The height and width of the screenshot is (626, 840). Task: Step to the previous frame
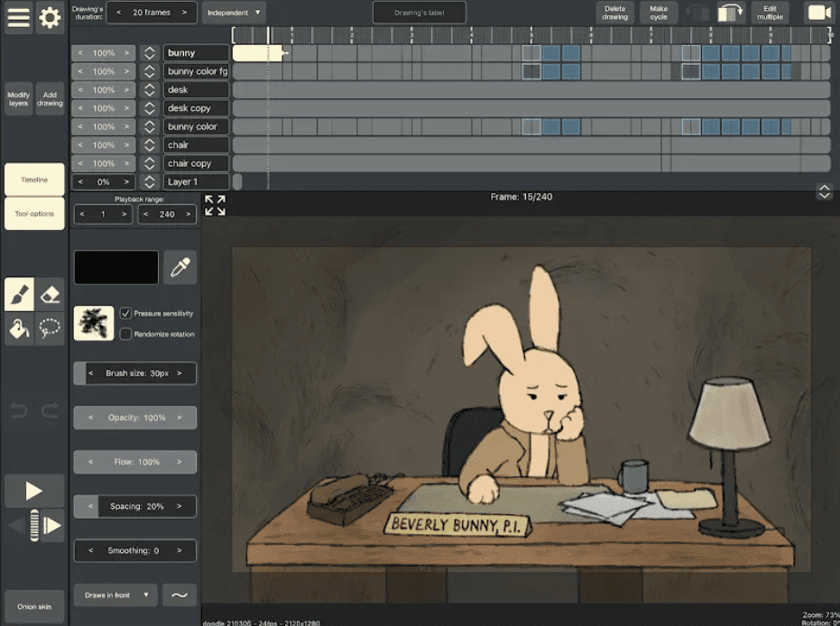pos(16,525)
